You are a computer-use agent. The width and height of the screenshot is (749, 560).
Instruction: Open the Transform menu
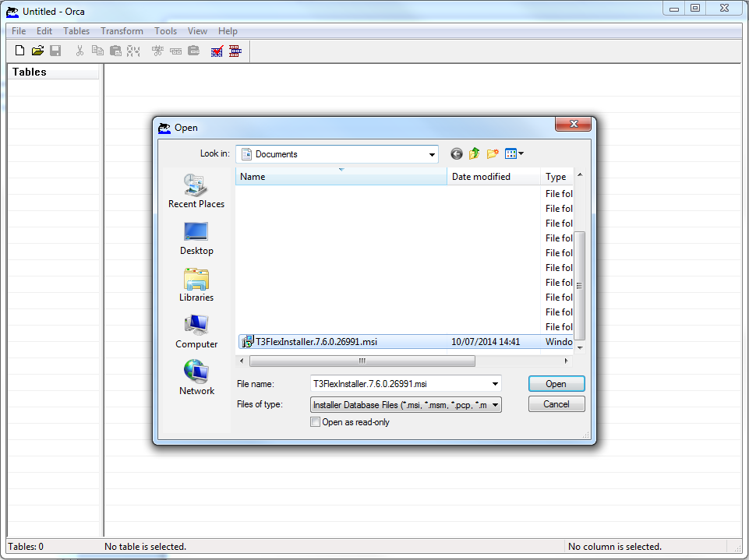(122, 31)
